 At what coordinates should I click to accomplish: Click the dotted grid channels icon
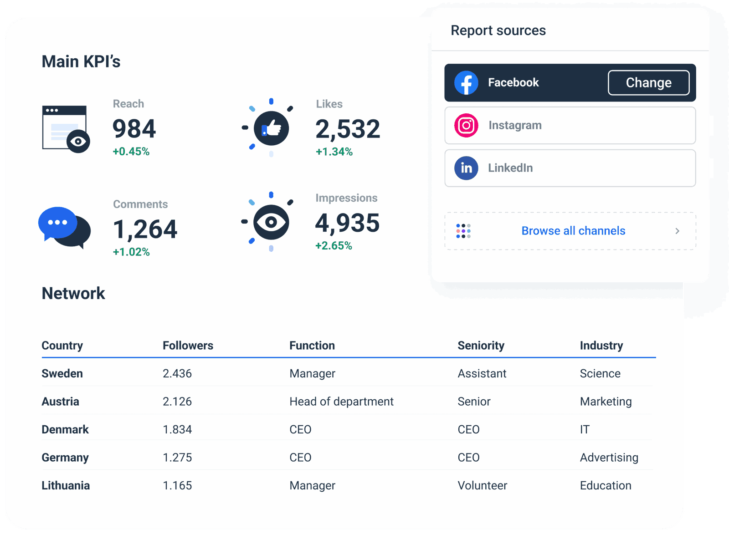(x=463, y=231)
